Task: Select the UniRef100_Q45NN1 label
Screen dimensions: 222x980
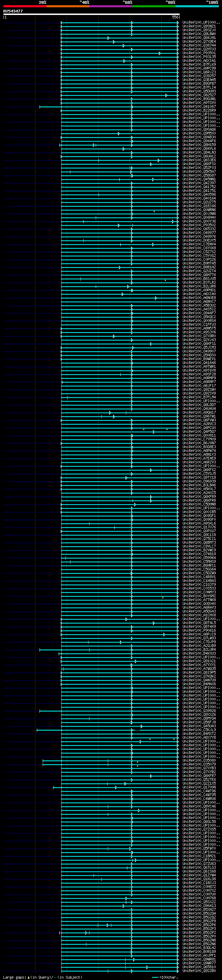Action: (x=199, y=179)
